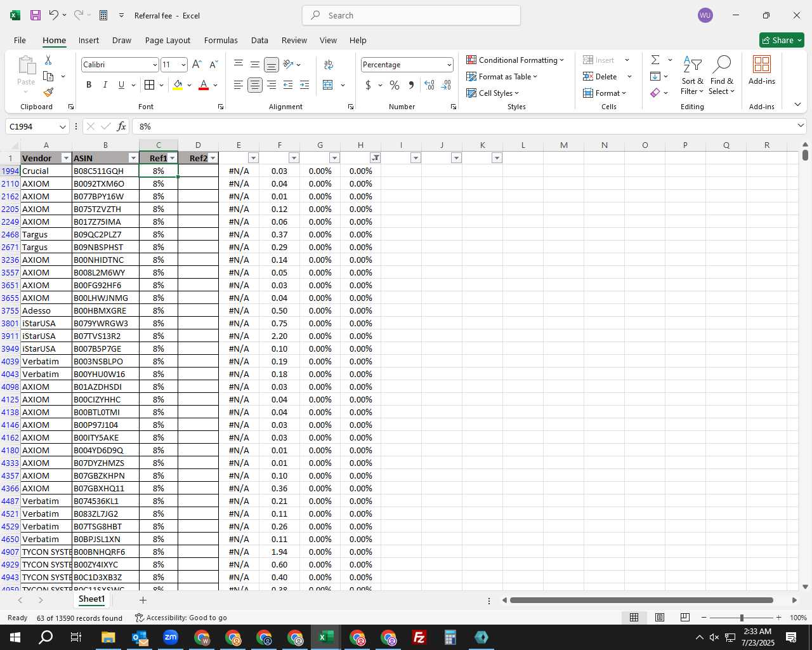Click Conditional Formatting button
812x650 pixels.
pyautogui.click(x=515, y=60)
